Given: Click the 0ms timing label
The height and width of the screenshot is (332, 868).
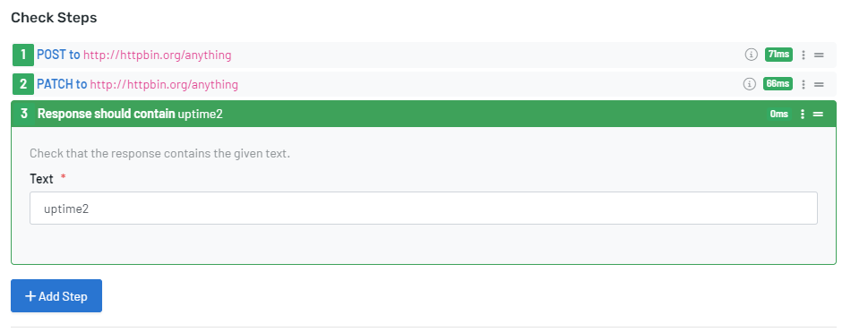Looking at the screenshot, I should (778, 114).
